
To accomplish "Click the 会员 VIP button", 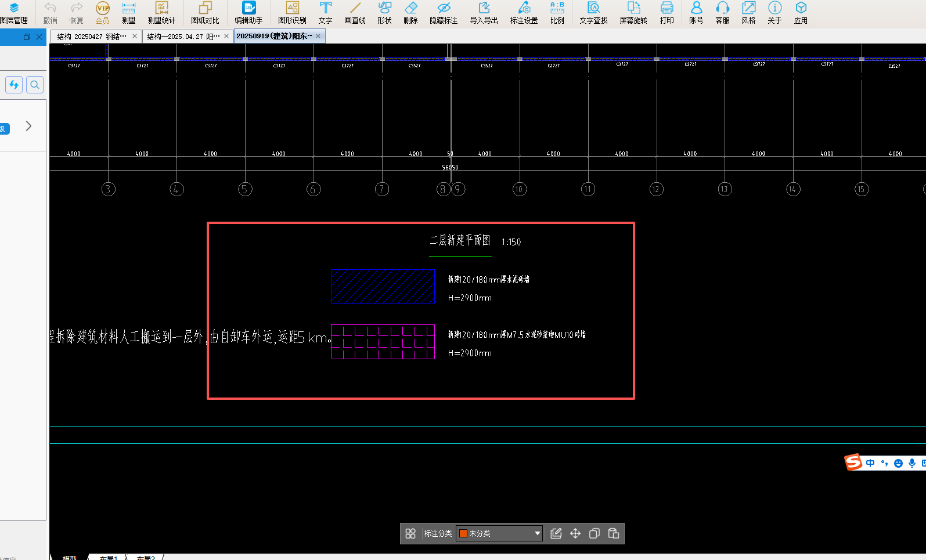I will [x=102, y=13].
